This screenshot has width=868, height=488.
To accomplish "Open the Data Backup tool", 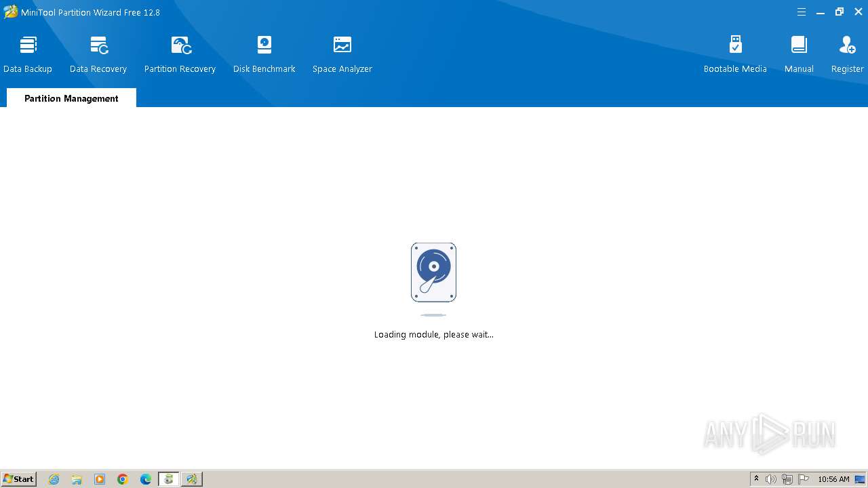I will (28, 55).
